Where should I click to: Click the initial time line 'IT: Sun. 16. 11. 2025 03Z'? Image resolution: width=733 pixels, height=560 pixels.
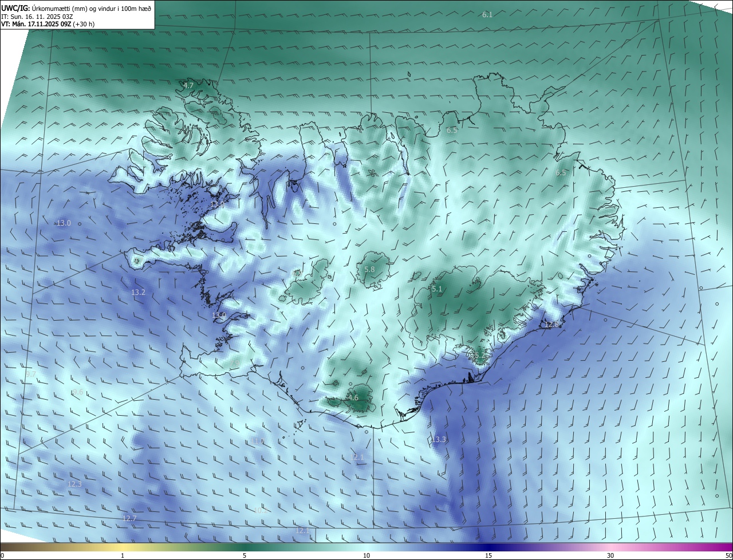tap(36, 17)
